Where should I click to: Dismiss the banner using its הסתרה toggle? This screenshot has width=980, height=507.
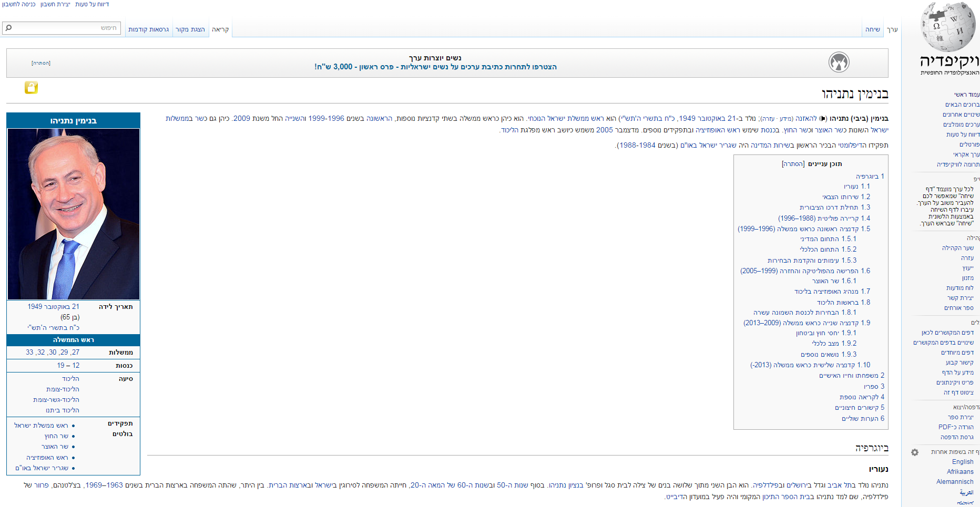tap(41, 63)
